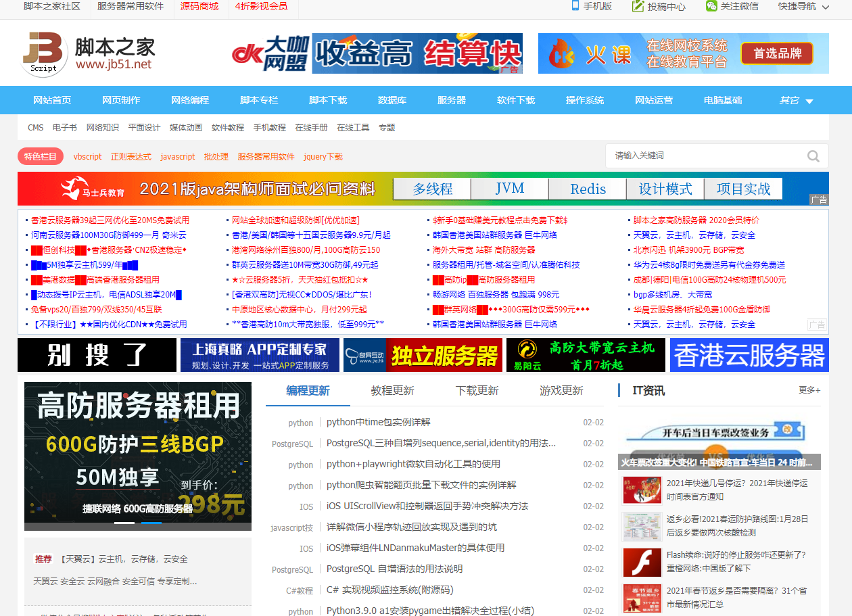Viewport: 852px width, 616px height.
Task: Click the 关注微信 WeChat icon
Action: tap(711, 7)
